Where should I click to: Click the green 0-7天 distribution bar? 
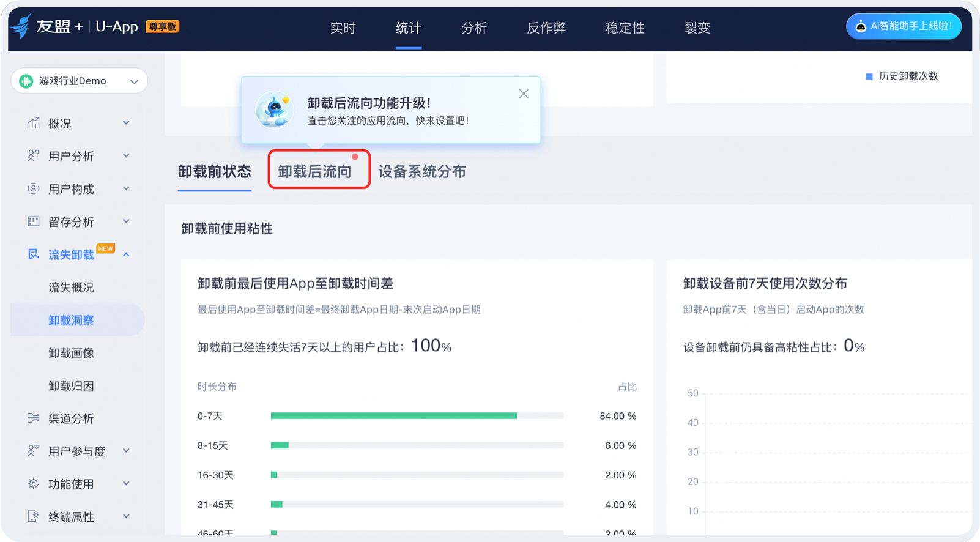(x=394, y=416)
